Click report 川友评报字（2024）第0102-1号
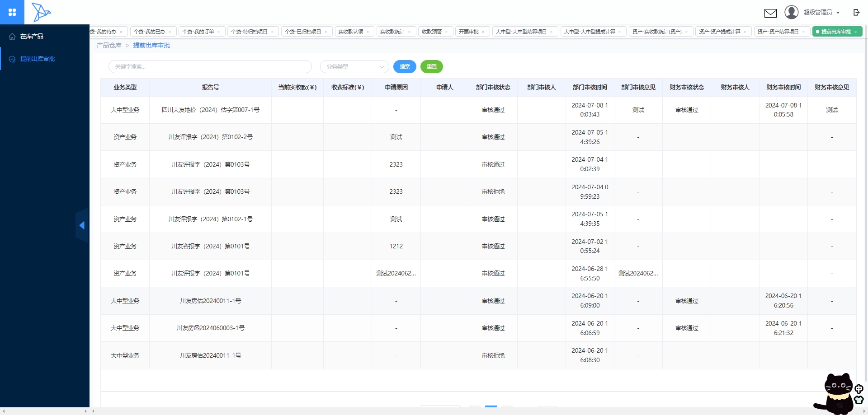 [x=210, y=219]
